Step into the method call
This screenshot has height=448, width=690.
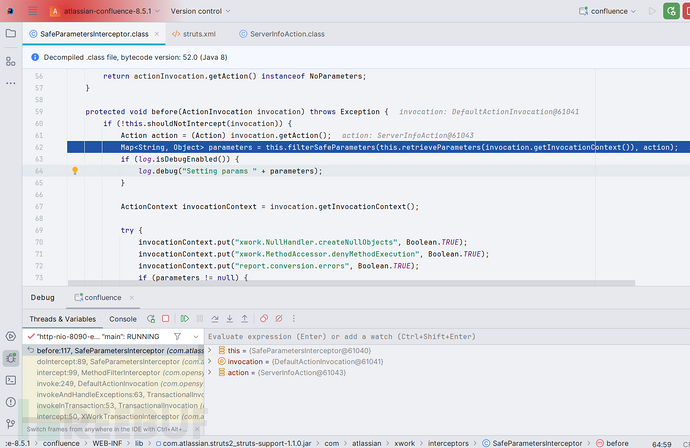pos(230,318)
